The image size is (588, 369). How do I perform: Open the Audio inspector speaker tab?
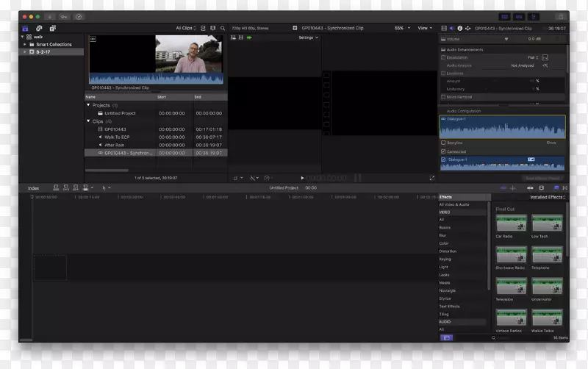tap(451, 28)
